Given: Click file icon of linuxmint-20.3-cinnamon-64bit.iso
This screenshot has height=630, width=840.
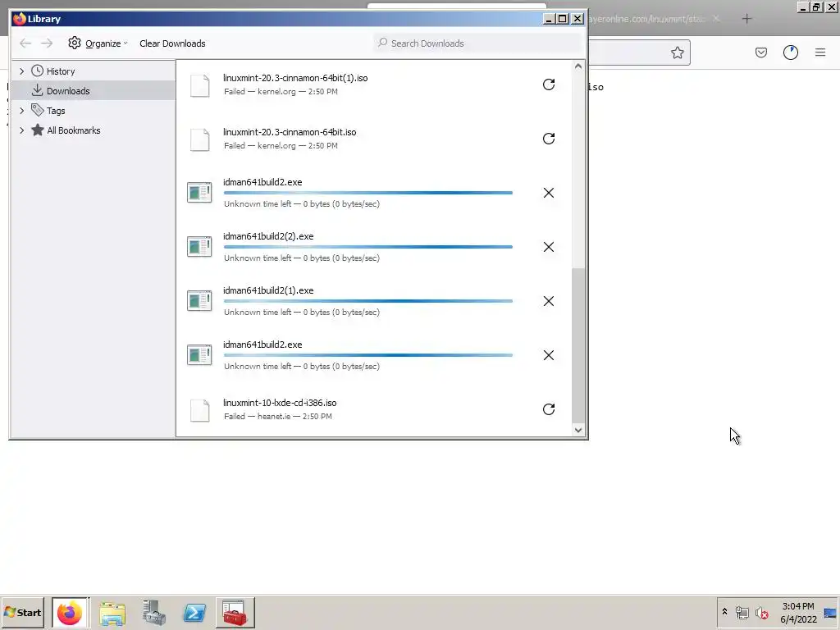Looking at the screenshot, I should tap(200, 139).
